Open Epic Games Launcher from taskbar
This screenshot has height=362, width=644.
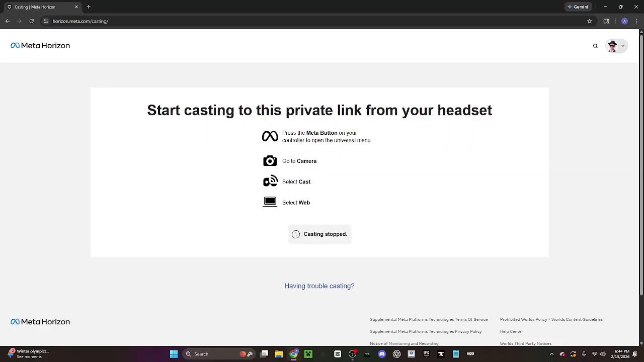[426, 354]
